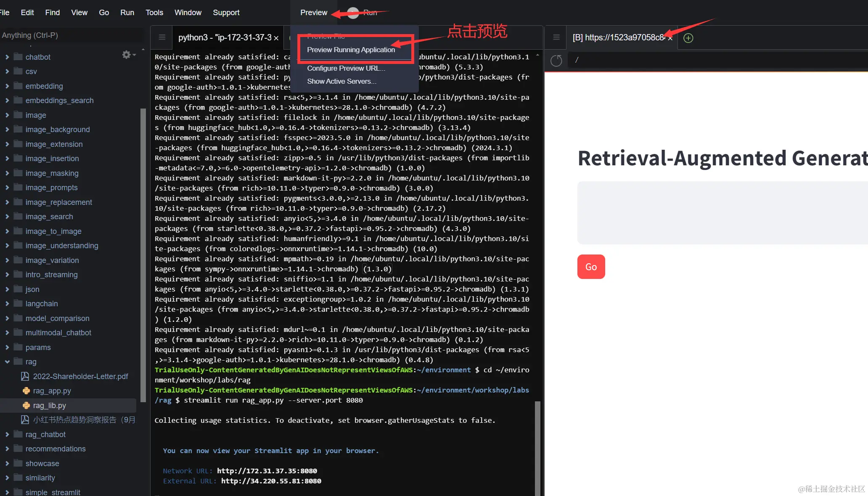This screenshot has width=868, height=496.
Task: Open the file tree settings gear
Action: (128, 55)
